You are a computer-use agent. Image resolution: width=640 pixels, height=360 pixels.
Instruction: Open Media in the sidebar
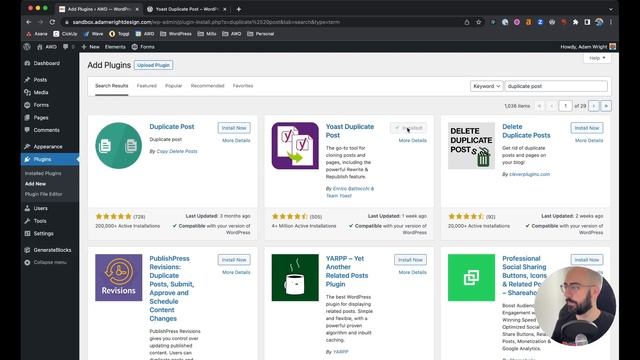point(40,92)
